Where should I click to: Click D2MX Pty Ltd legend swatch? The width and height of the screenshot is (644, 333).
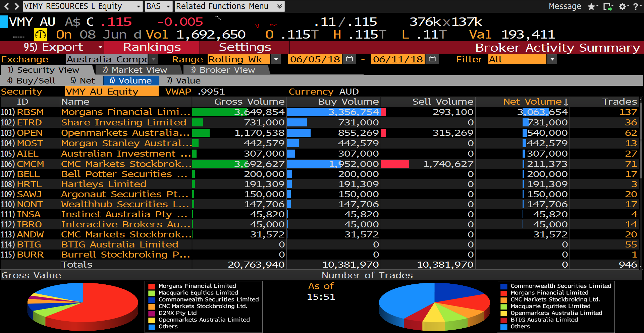pos(152,313)
